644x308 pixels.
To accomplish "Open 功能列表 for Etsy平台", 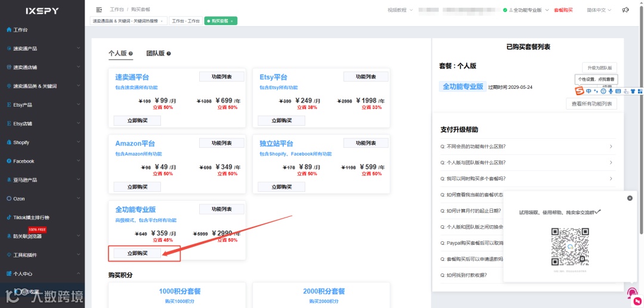I will pyautogui.click(x=366, y=77).
